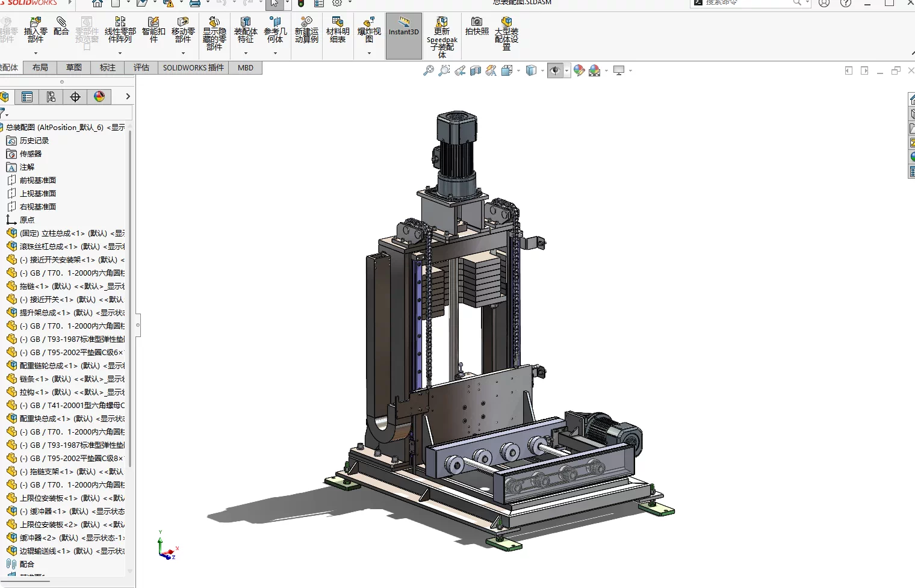This screenshot has width=915, height=588.
Task: Toggle the Instant3D button
Action: click(x=403, y=36)
